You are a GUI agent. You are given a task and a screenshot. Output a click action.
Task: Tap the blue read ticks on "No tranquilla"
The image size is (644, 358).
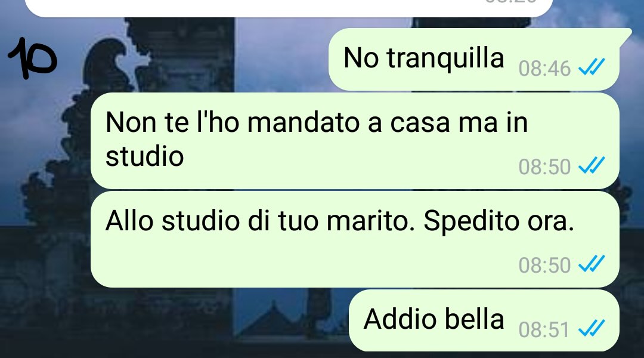coord(592,67)
